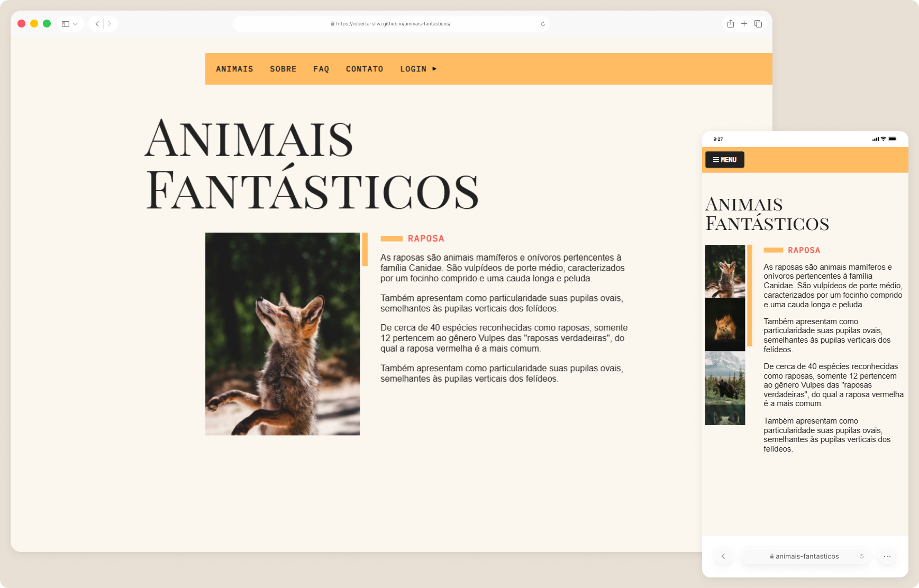This screenshot has width=919, height=588.
Task: Click the share icon in the browser toolbar
Action: coord(731,24)
